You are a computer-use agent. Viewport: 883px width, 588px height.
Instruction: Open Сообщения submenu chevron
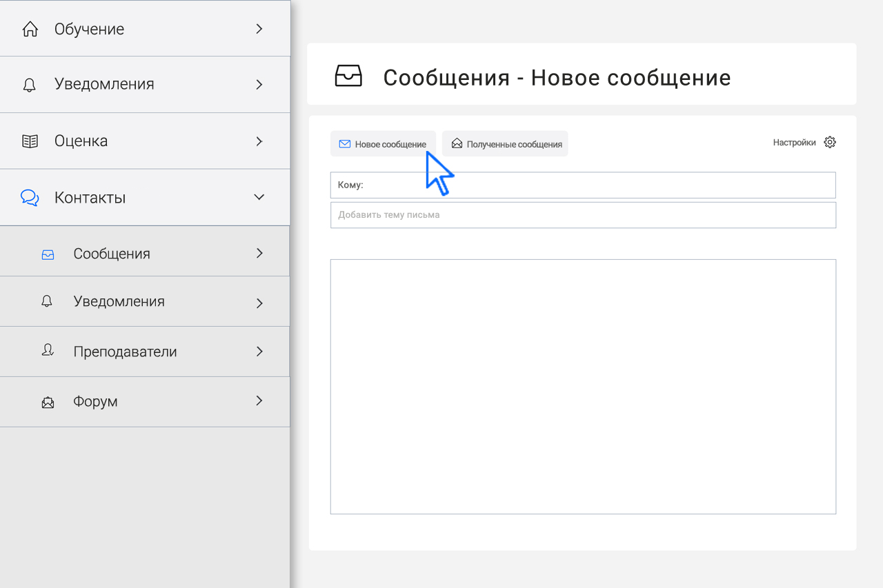259,253
